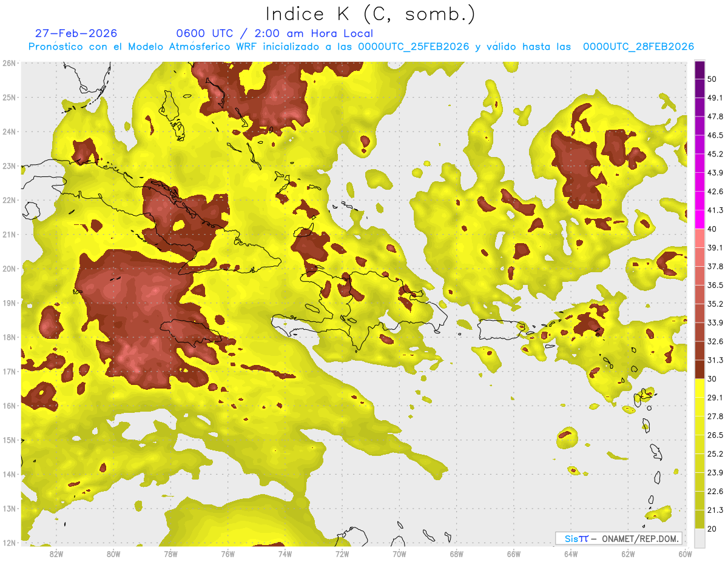Click the 82W longitude label
This screenshot has width=728, height=562.
coord(56,554)
